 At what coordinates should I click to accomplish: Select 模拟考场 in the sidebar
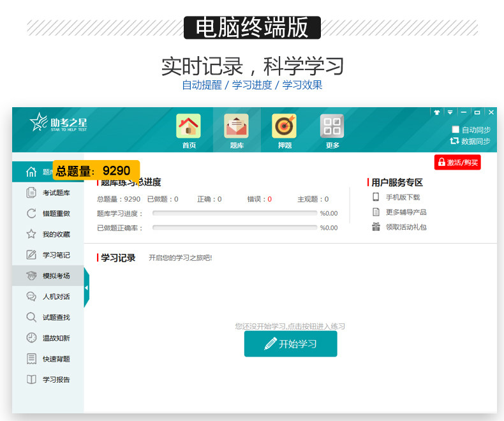(x=48, y=276)
